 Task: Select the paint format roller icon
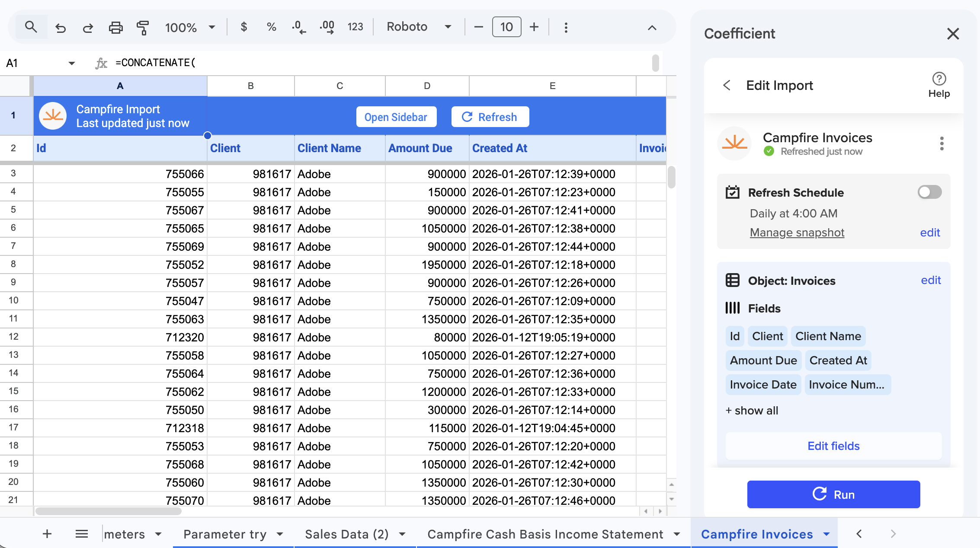point(142,28)
